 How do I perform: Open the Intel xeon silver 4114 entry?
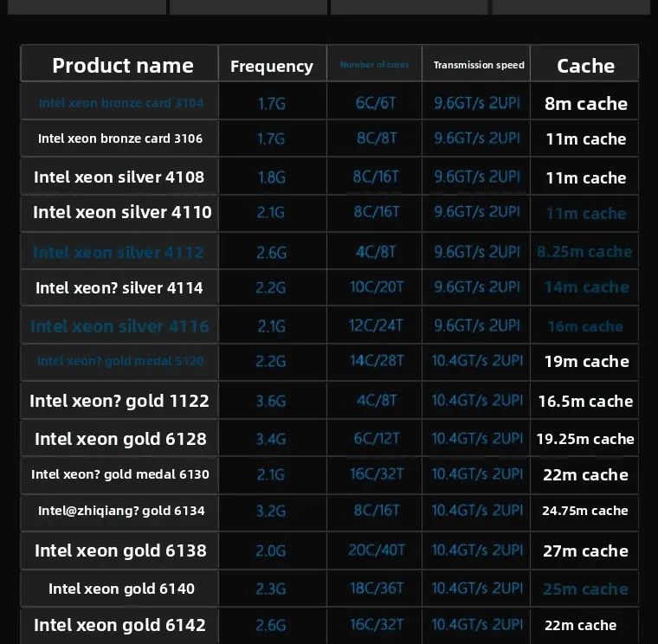[x=119, y=287]
